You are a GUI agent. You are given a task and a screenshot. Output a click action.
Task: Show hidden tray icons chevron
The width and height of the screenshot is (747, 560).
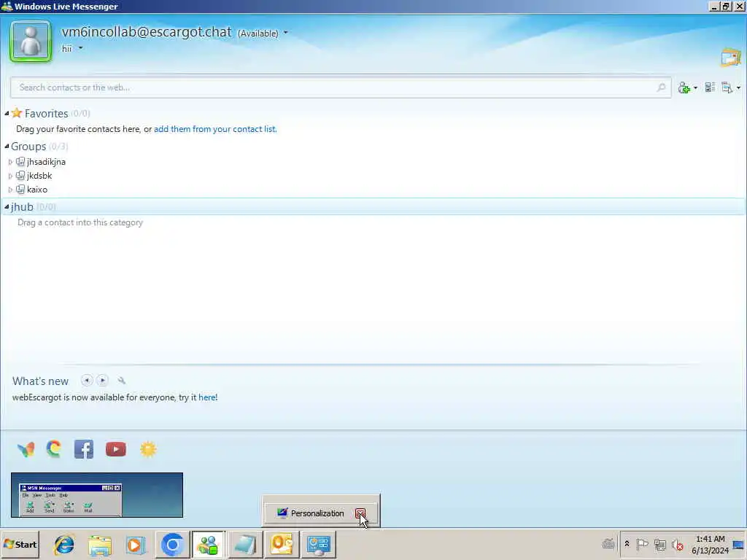[627, 544]
